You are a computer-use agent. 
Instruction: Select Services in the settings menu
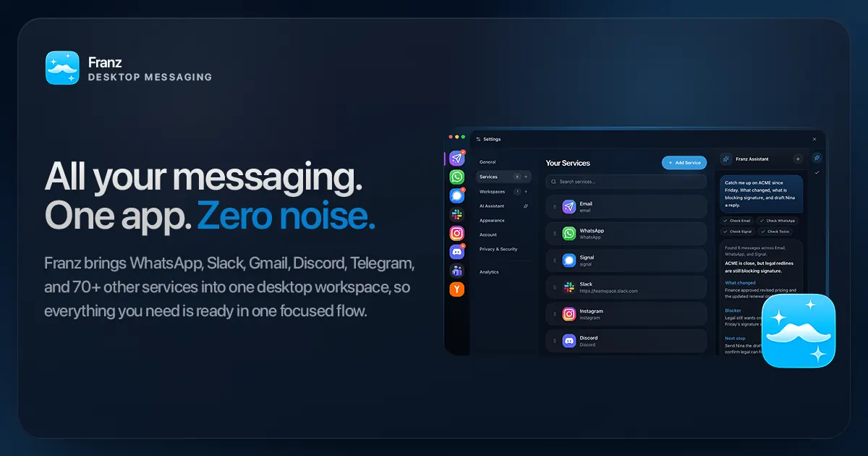pyautogui.click(x=503, y=177)
